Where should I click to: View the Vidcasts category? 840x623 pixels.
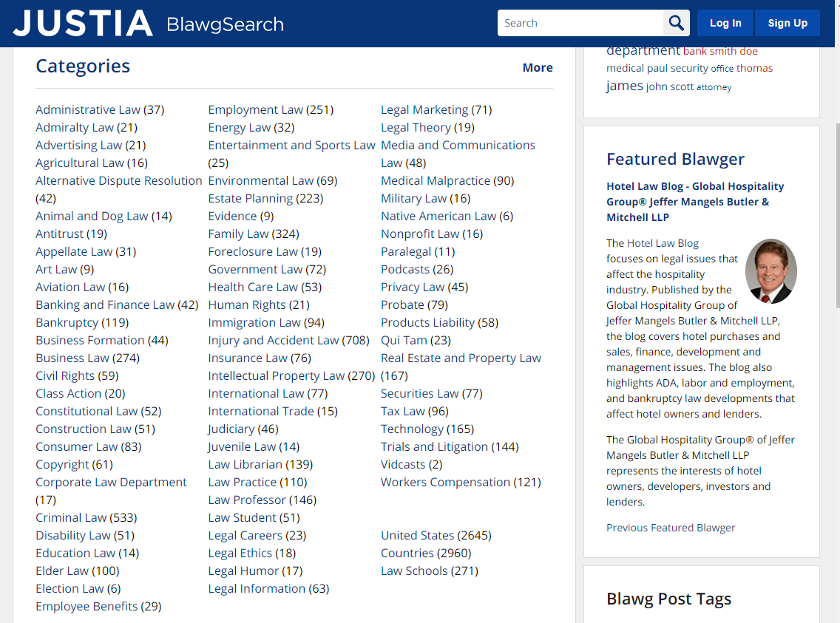coord(403,464)
